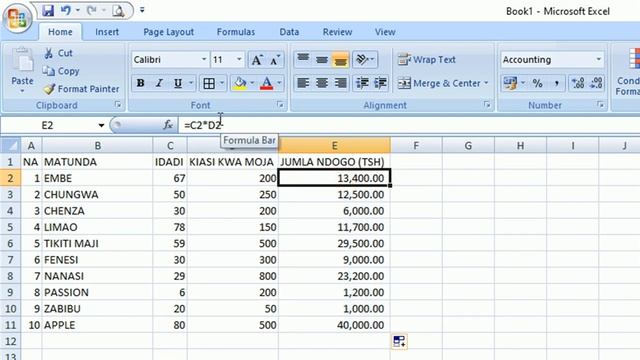
Task: Undo the last action
Action: coord(66,11)
